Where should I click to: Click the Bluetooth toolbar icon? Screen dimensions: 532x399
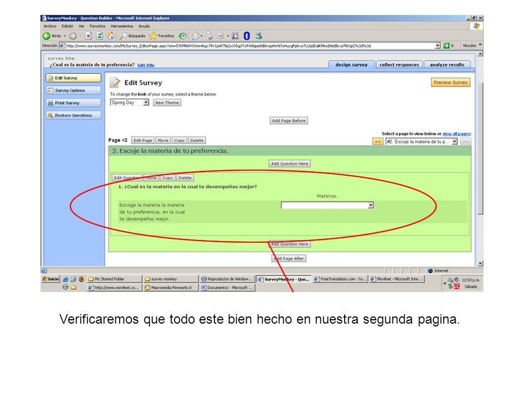247,36
